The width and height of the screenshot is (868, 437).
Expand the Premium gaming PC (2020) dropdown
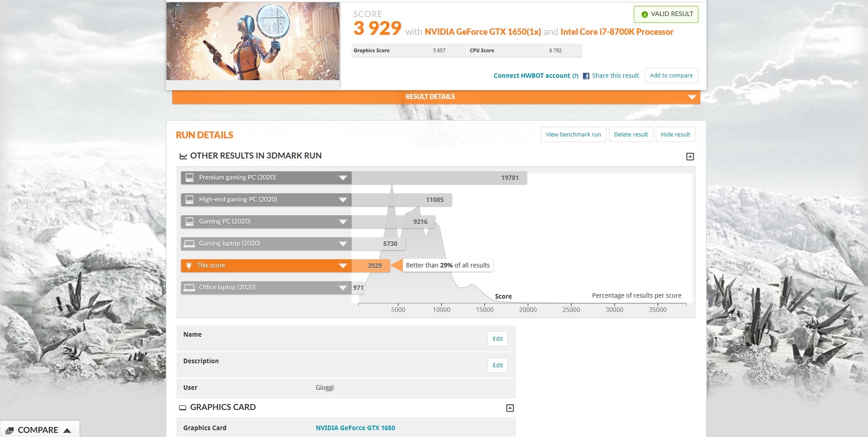coord(342,178)
